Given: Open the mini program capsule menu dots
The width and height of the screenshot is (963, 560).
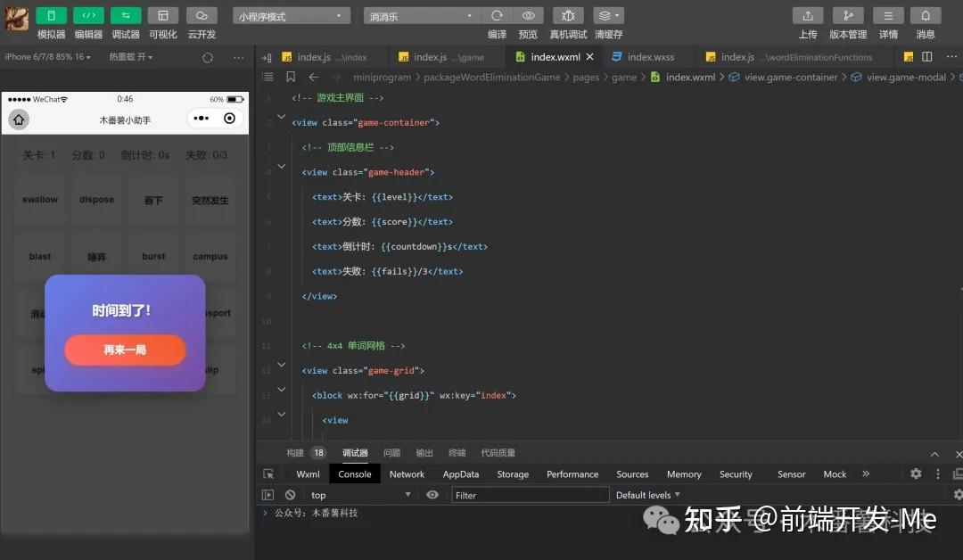Looking at the screenshot, I should (201, 118).
